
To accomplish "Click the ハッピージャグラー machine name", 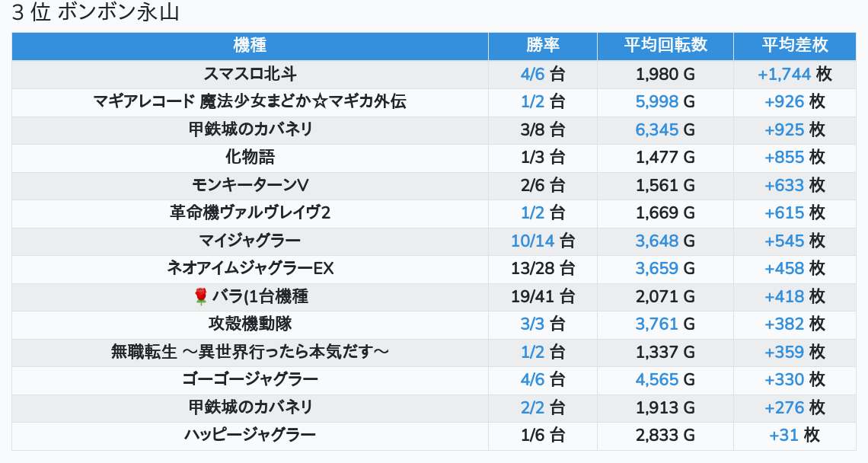I will [x=250, y=435].
